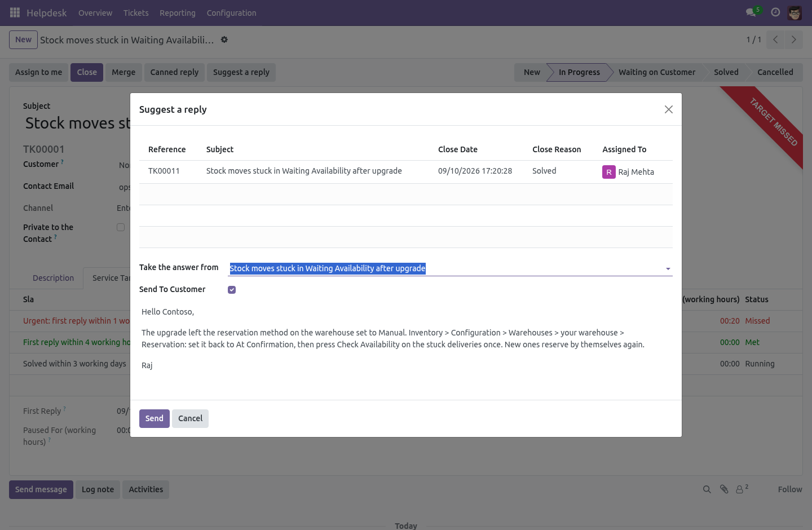Click Raj Mehta's avatar in the table
The width and height of the screenshot is (812, 530).
609,172
